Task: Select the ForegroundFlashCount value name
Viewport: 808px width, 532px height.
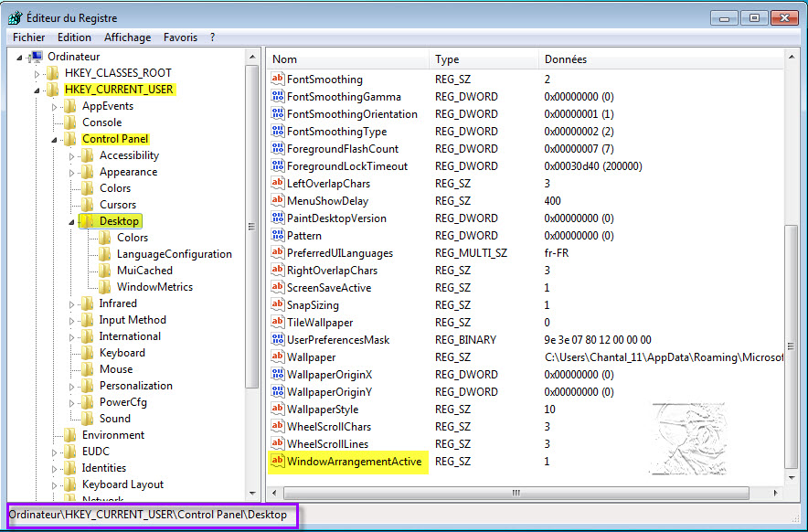Action: coord(343,149)
